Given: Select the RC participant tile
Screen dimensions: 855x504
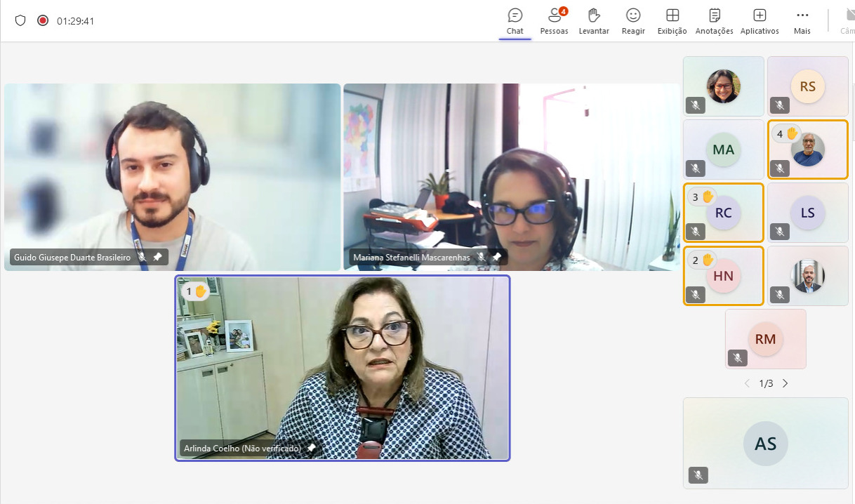Looking at the screenshot, I should 723,213.
